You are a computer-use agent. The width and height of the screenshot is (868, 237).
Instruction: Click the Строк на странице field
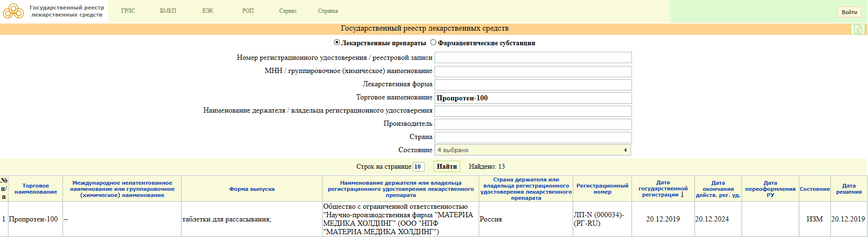pyautogui.click(x=418, y=167)
